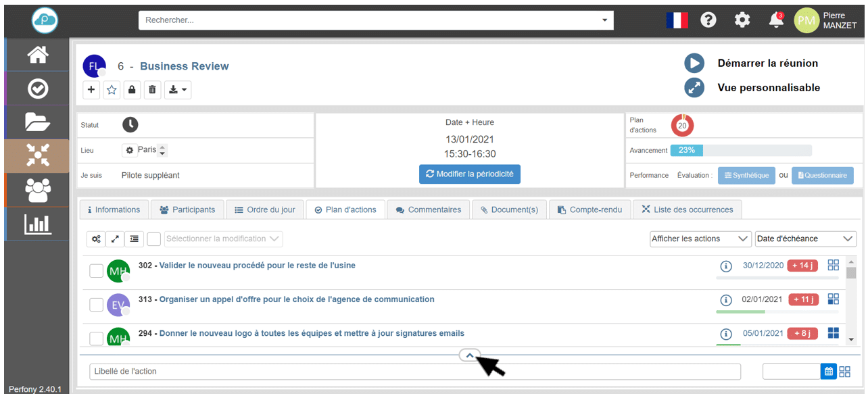Click the trash icon to delete the meeting

tap(152, 89)
